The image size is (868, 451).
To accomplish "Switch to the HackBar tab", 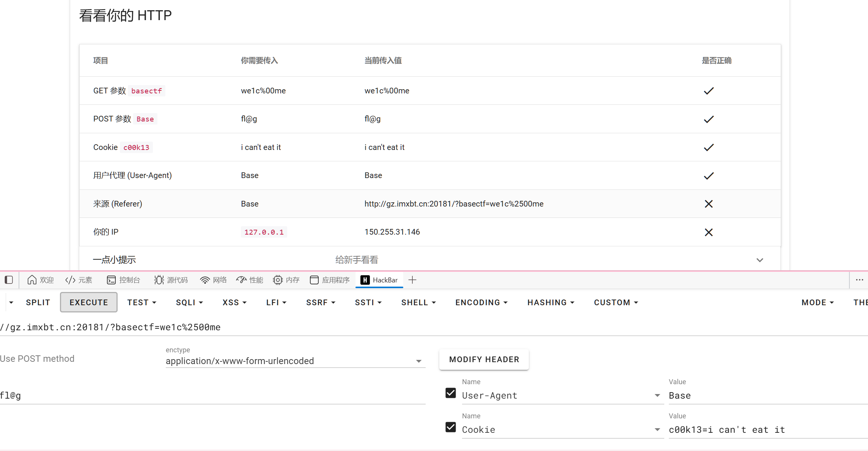I will [379, 280].
